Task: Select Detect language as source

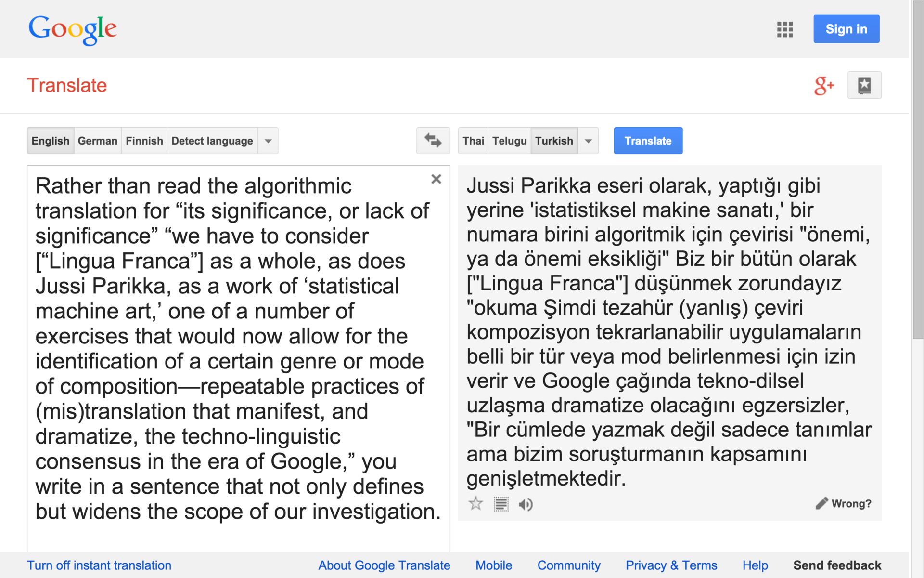Action: click(212, 141)
